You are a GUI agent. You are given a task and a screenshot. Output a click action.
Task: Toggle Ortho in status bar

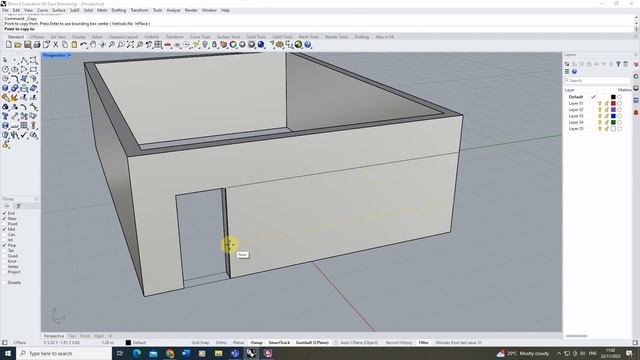(x=221, y=342)
